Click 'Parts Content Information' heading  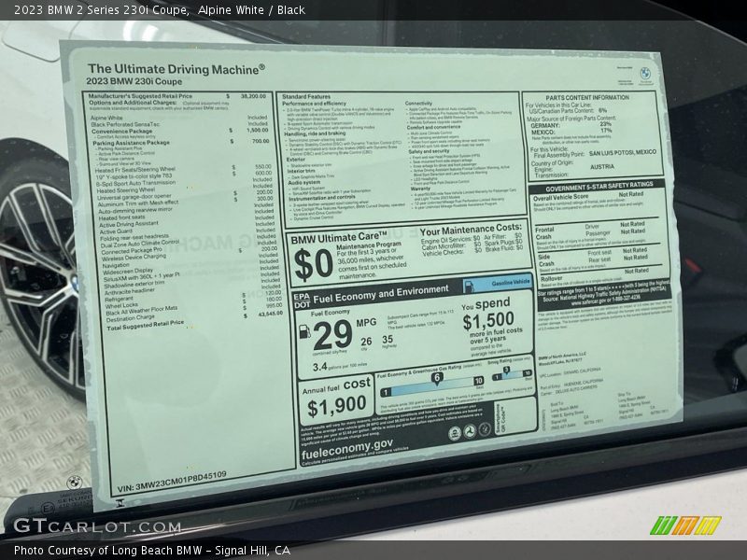click(x=587, y=97)
